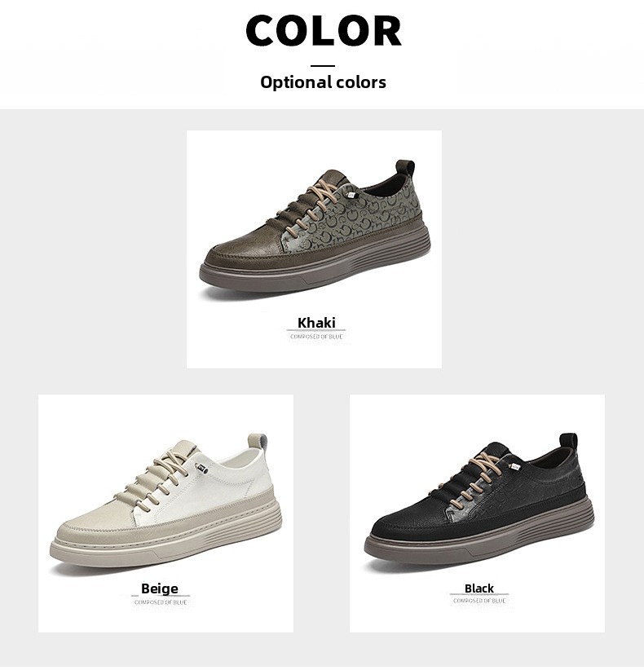This screenshot has width=644, height=670.
Task: Click the Khaki sneaker product image
Action: tap(315, 227)
